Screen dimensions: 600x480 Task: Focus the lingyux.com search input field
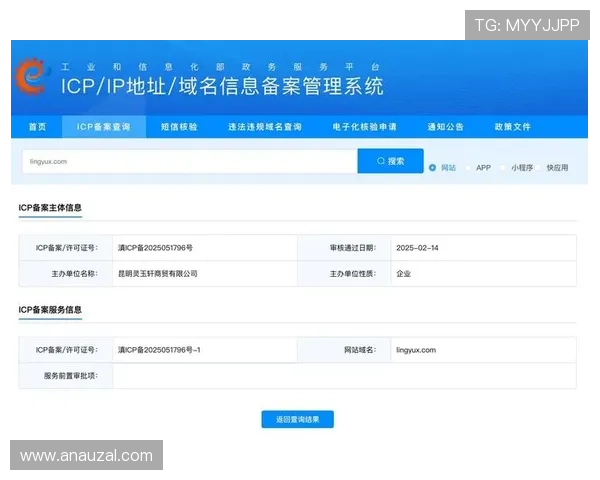click(190, 162)
